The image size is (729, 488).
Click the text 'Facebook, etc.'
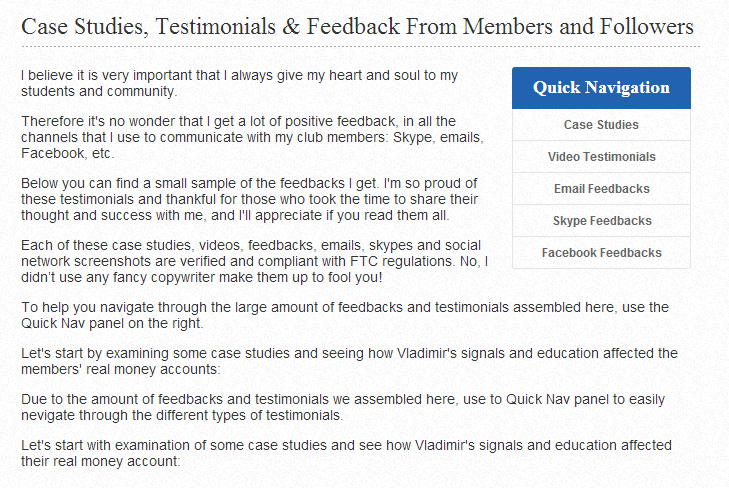(x=68, y=153)
